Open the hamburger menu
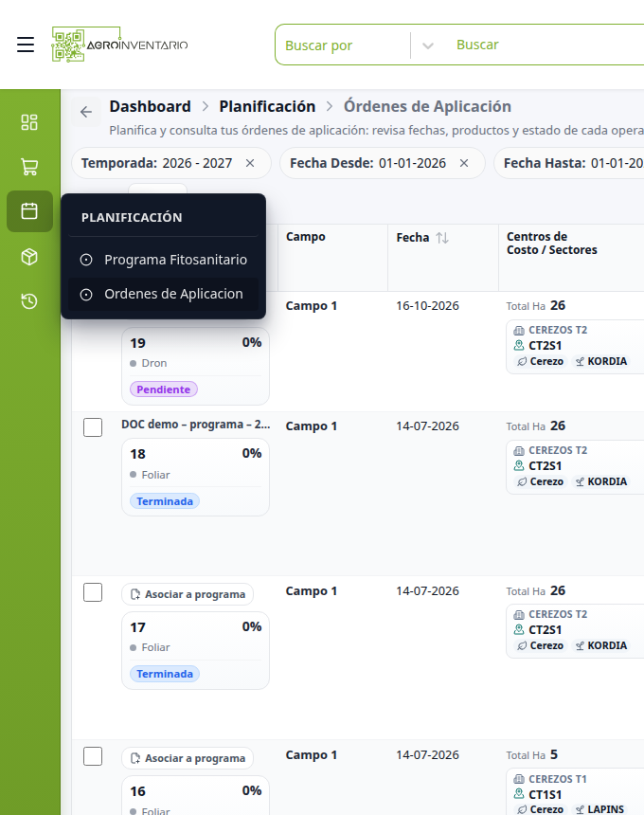The image size is (644, 815). (26, 45)
